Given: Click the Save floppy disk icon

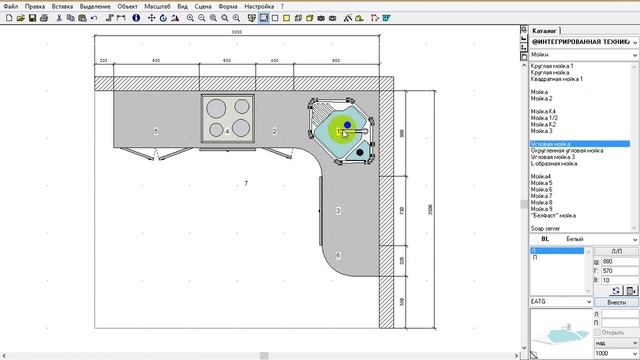Looking at the screenshot, I should click(x=32, y=18).
